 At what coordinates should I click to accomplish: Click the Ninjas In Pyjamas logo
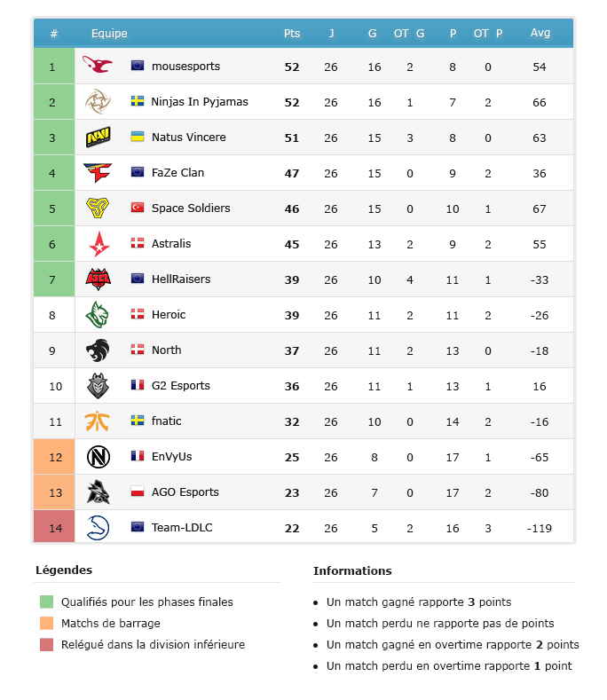[x=98, y=102]
